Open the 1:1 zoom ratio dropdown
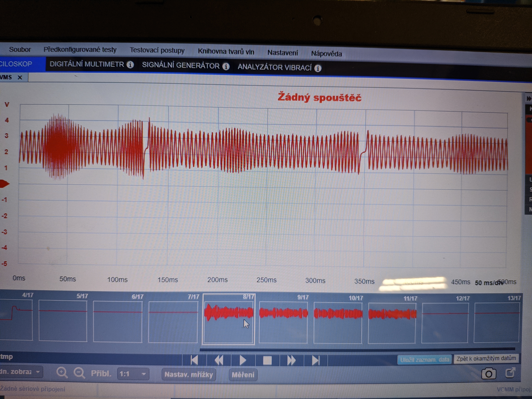The width and height of the screenshot is (532, 399). (x=133, y=374)
